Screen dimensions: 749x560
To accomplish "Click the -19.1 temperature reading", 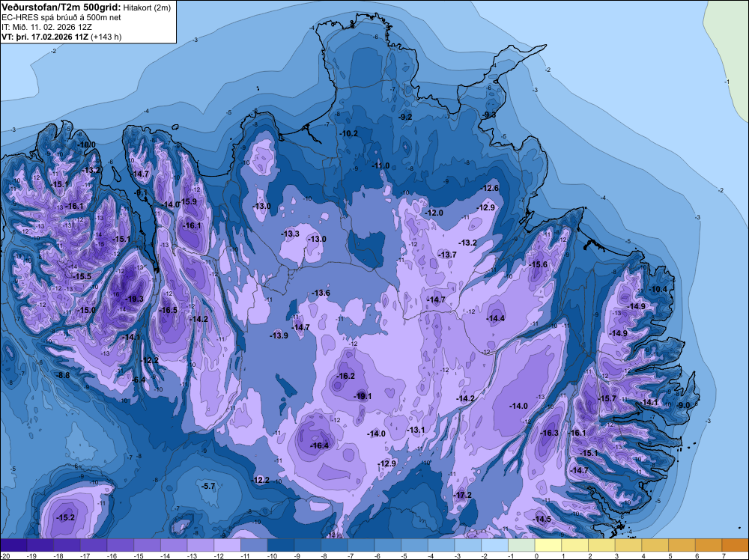I will pos(362,396).
